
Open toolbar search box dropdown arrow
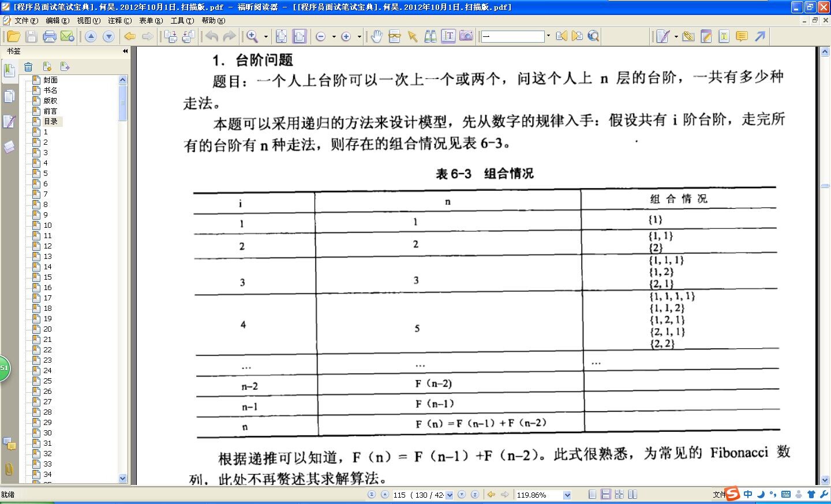[548, 36]
